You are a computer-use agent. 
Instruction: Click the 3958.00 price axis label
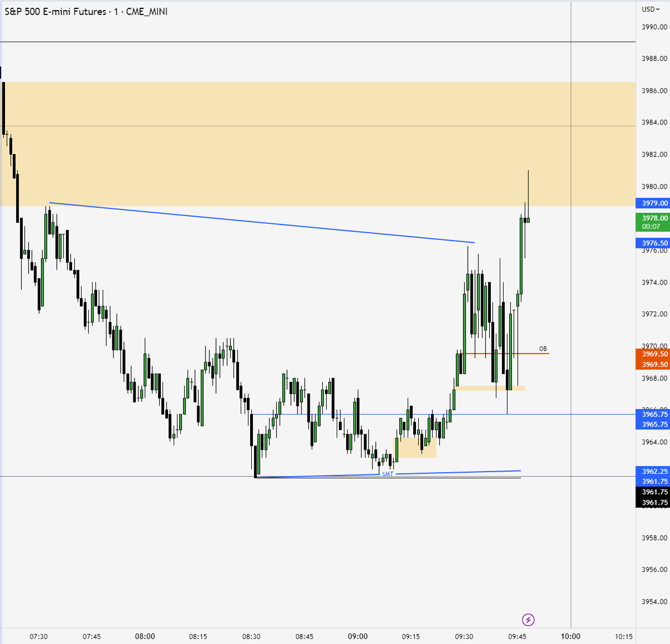[654, 538]
